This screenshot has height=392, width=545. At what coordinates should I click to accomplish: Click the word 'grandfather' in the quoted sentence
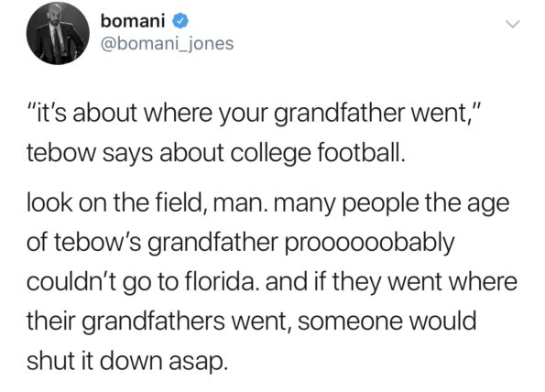(x=341, y=114)
